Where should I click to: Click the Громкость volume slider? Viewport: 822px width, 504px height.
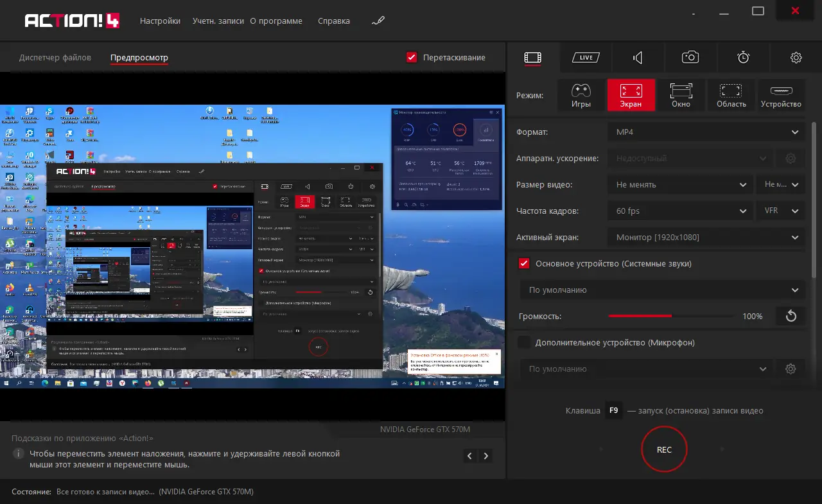tap(671, 316)
